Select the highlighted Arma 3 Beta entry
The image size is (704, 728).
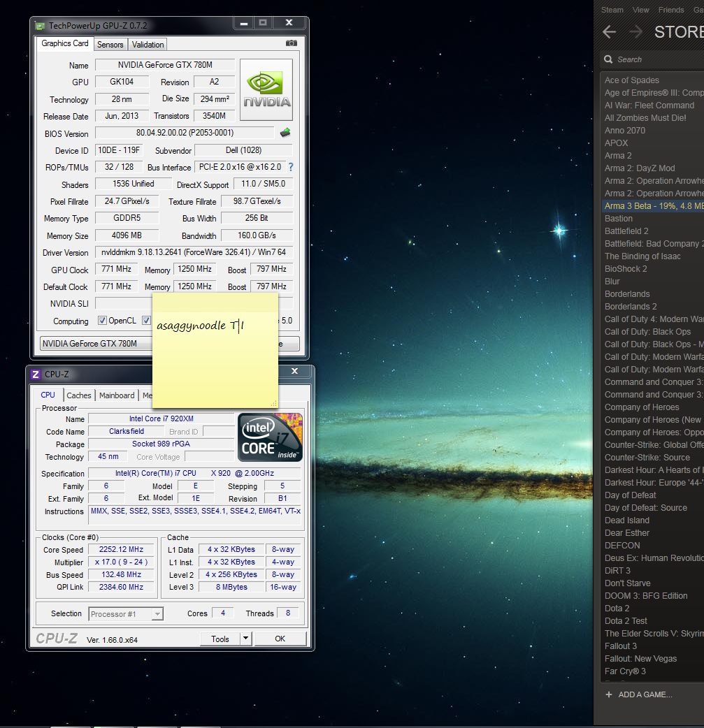point(652,205)
